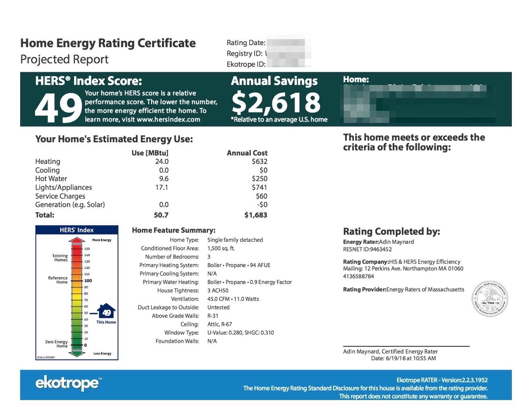The image size is (532, 411).
Task: Click the R-31 above grade walls value
Action: coord(212,316)
